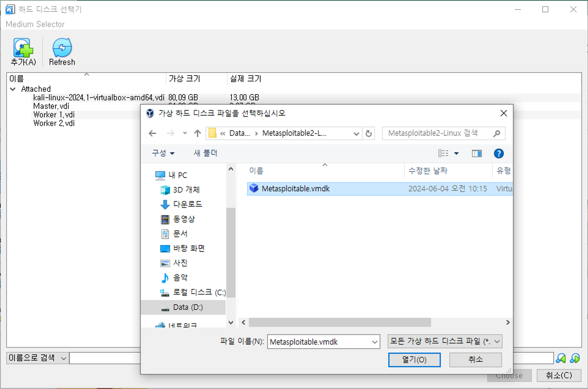Click 새 폴더 (New folder)
The image size is (588, 389).
tap(205, 153)
